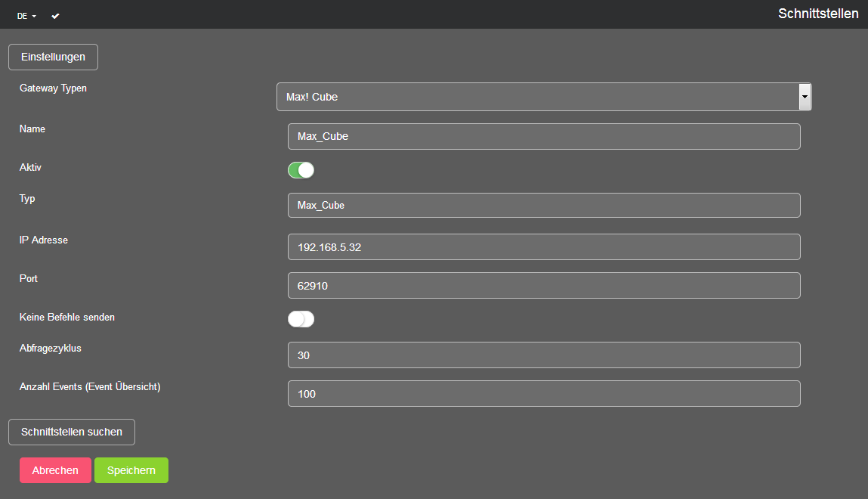
Task: Edit the IP Adresse field 192.168.5.32
Action: pos(544,247)
